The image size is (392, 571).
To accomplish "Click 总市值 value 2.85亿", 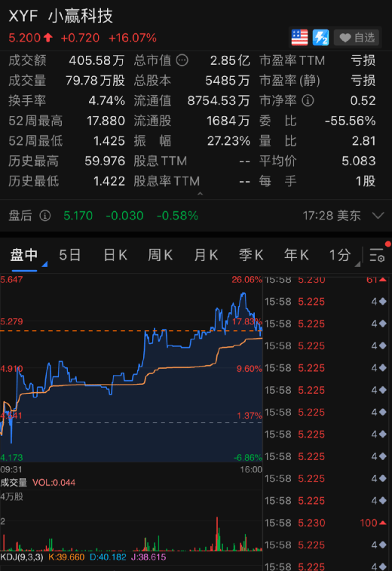I will pos(230,60).
